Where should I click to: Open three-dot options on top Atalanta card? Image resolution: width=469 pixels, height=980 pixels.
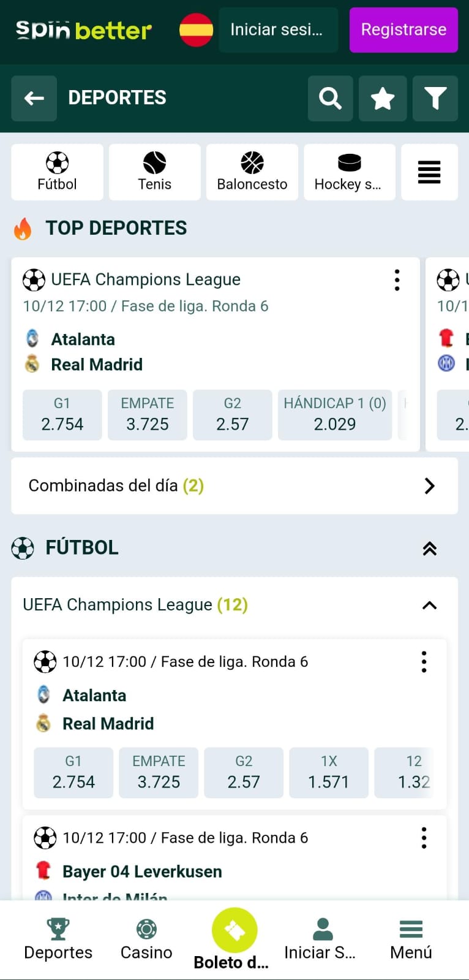(x=397, y=280)
